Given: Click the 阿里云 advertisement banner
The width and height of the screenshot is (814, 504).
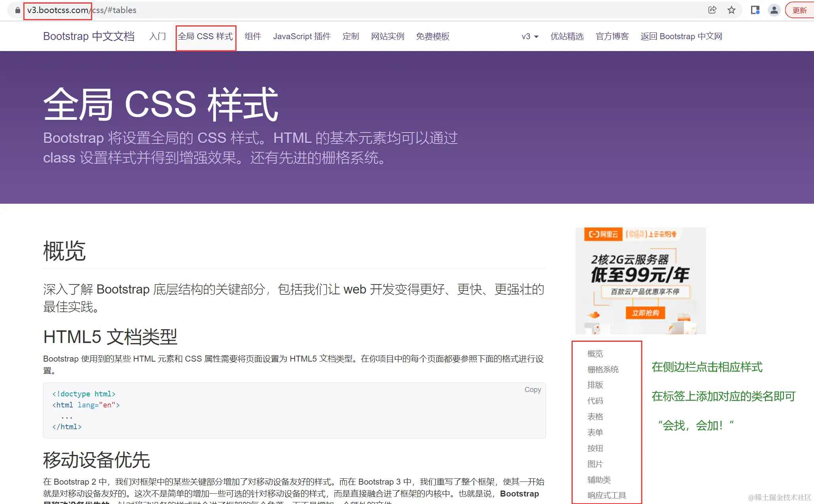Looking at the screenshot, I should click(x=640, y=280).
